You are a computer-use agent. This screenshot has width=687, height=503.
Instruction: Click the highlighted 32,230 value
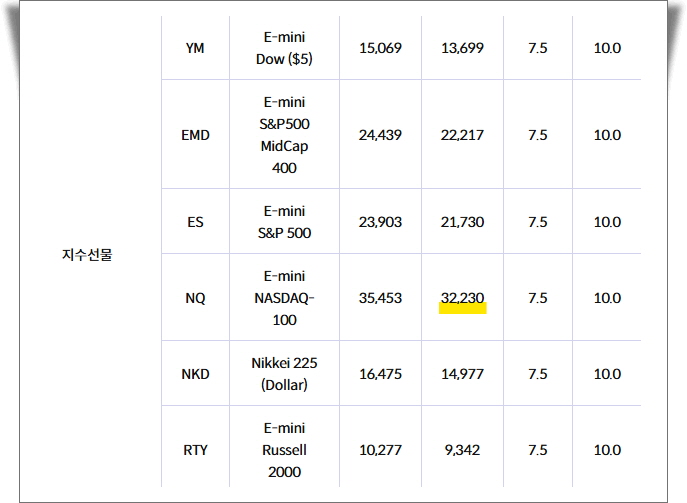[x=462, y=298]
